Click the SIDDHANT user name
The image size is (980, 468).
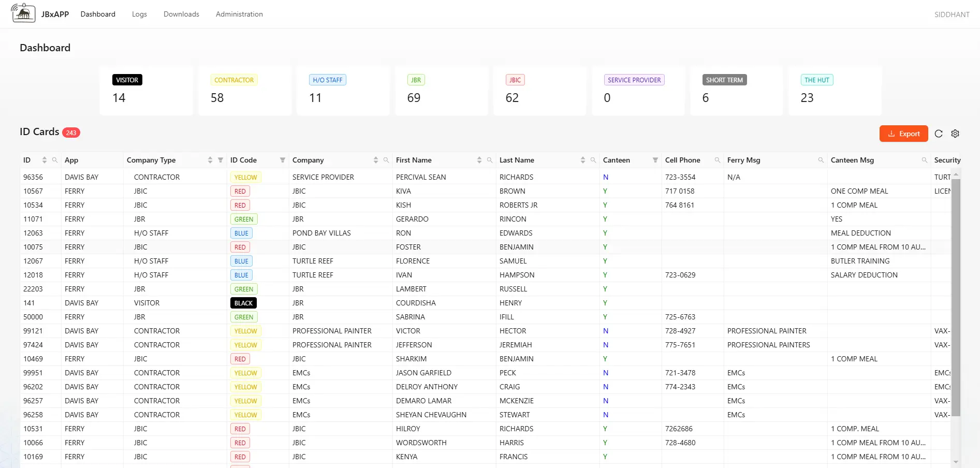pos(952,14)
